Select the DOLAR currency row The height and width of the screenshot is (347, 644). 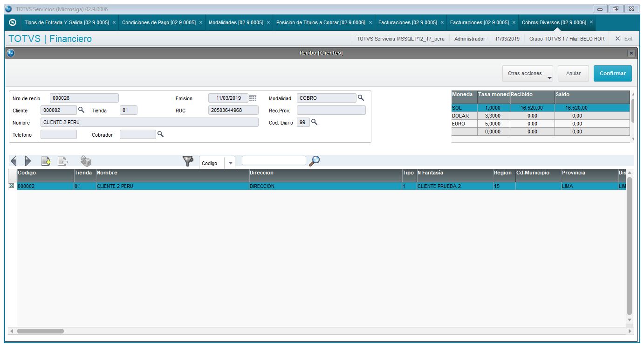(x=541, y=116)
